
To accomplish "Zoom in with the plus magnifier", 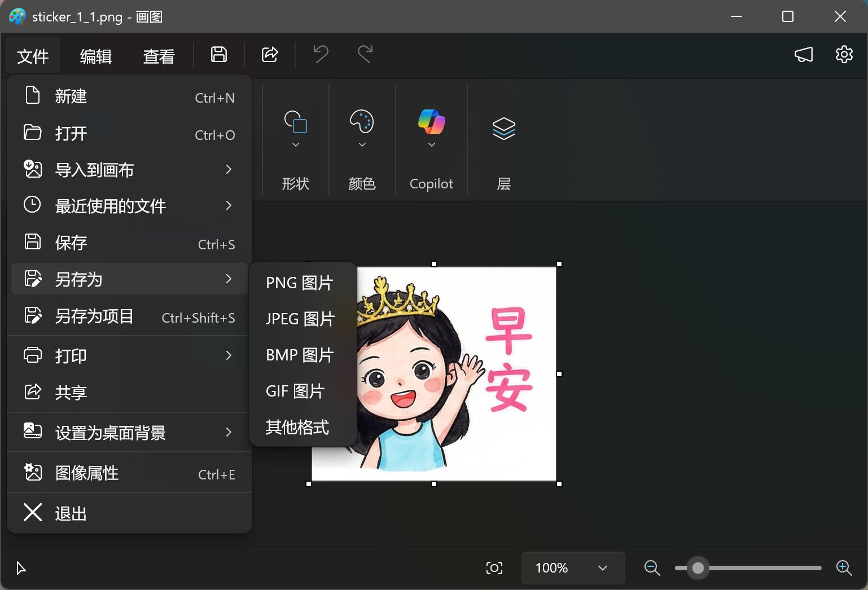I will (844, 568).
